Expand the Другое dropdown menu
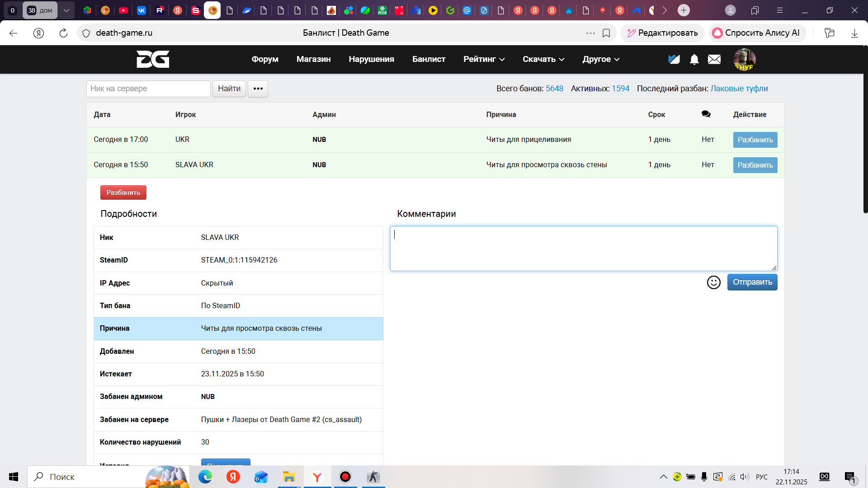Image resolution: width=868 pixels, height=488 pixels. (x=601, y=59)
